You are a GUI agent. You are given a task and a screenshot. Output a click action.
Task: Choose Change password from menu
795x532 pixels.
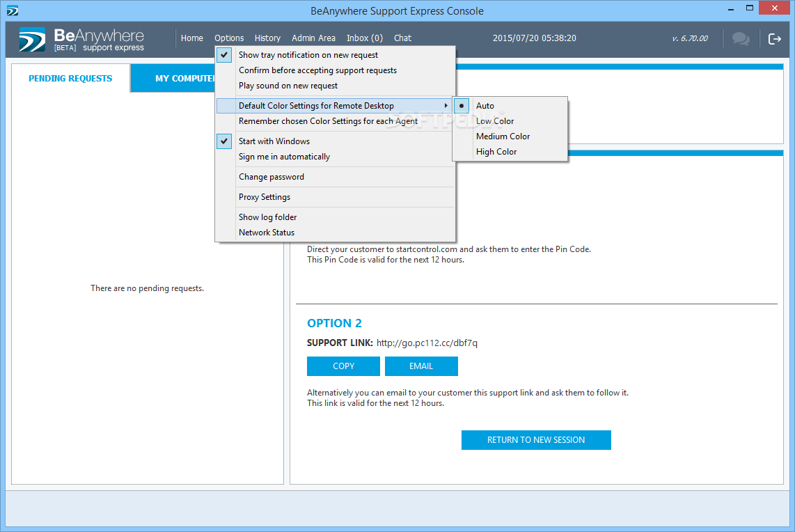pyautogui.click(x=336, y=177)
